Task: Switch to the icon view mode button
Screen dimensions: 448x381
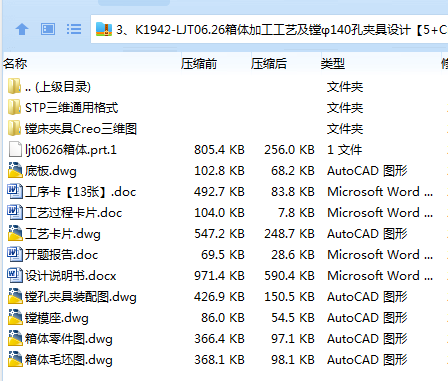Action: coord(48,29)
